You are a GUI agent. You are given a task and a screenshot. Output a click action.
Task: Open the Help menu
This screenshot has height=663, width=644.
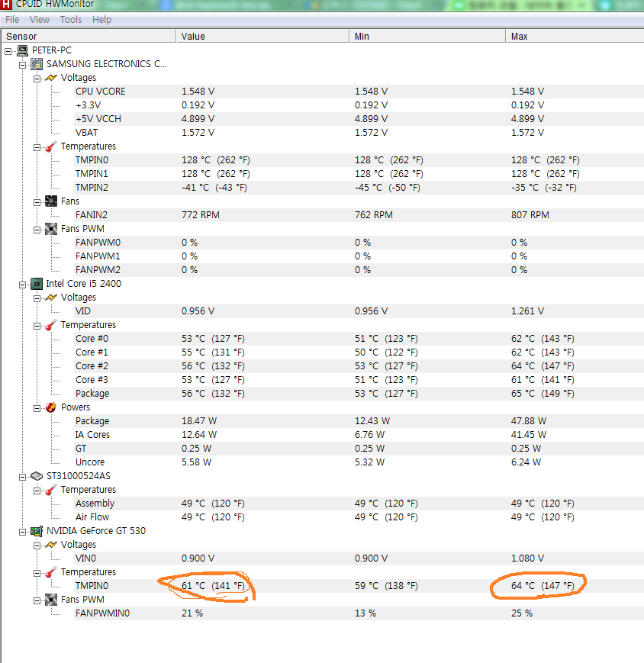tap(102, 19)
